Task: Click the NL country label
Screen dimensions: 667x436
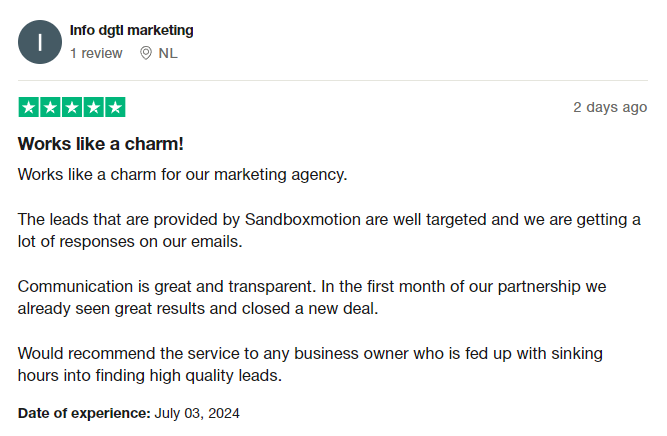Action: 168,53
